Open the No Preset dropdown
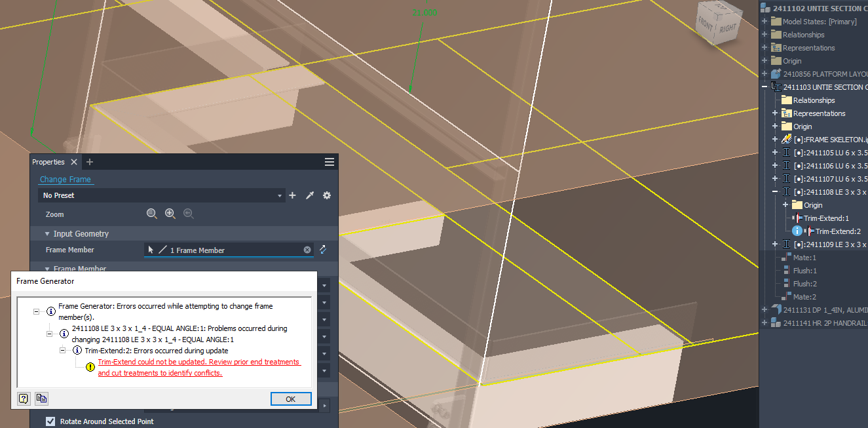The image size is (868, 428). tap(279, 195)
